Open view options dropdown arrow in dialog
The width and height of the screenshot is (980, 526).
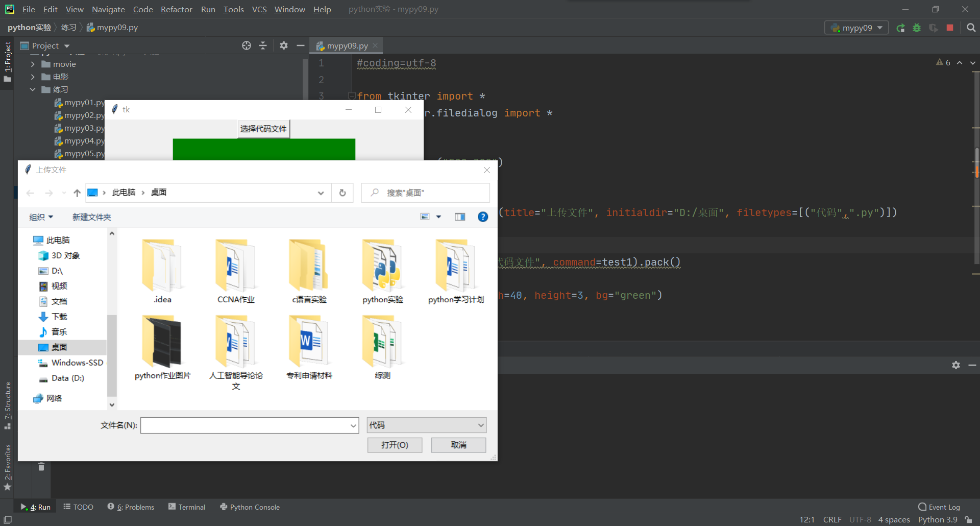point(438,217)
